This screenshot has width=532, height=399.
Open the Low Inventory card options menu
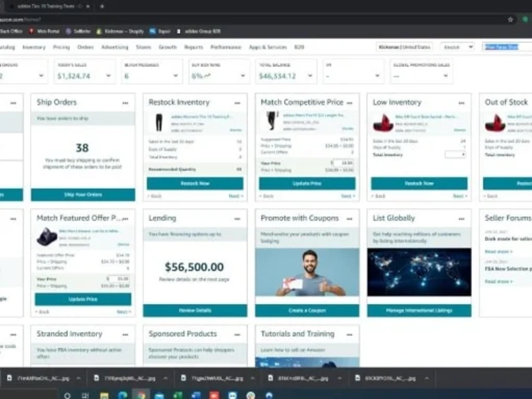click(461, 103)
